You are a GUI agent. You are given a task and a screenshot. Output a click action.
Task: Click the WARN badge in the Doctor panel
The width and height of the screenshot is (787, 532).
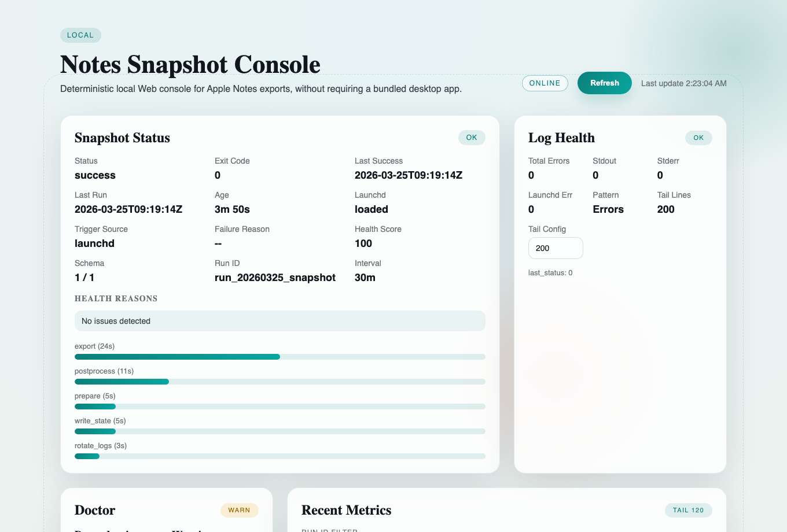239,510
